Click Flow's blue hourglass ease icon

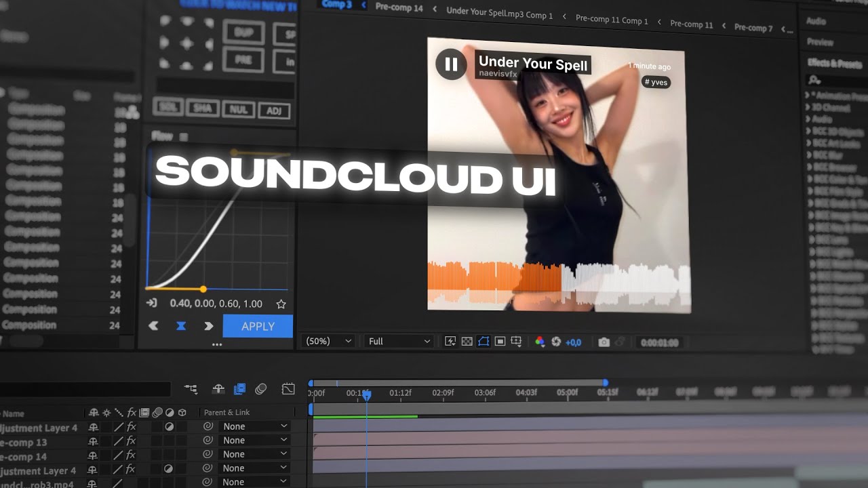181,326
